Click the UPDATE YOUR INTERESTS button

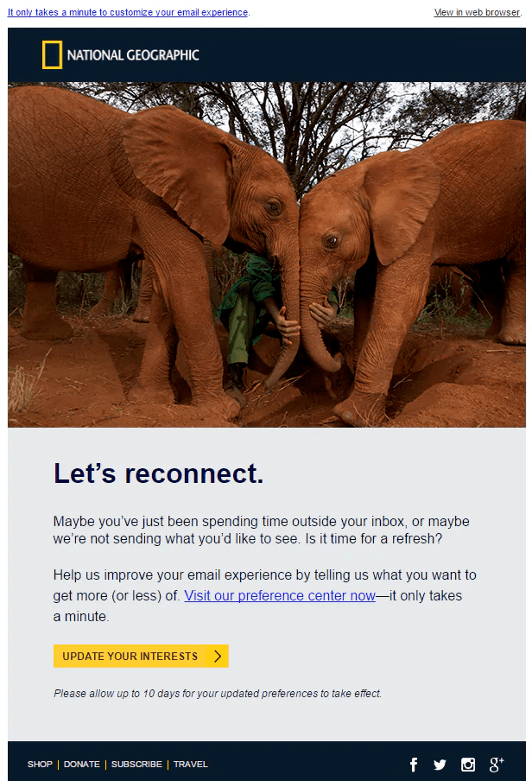(141, 656)
